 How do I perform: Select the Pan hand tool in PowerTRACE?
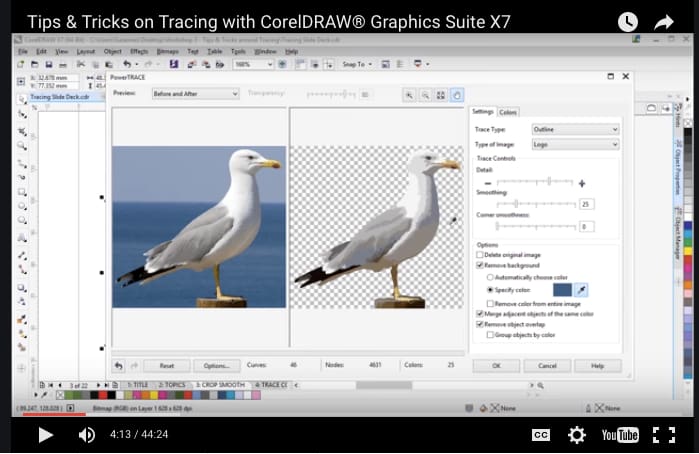[x=456, y=95]
